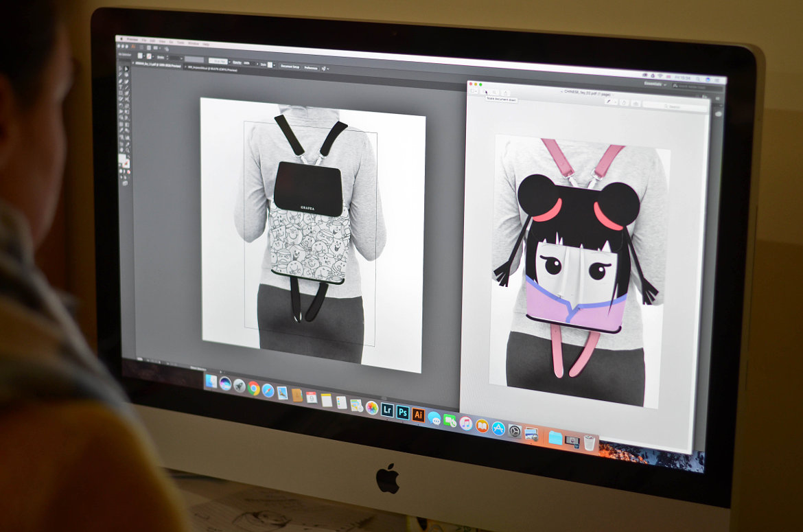The width and height of the screenshot is (803, 532).
Task: Open System Preferences from the Dock
Action: (x=515, y=430)
